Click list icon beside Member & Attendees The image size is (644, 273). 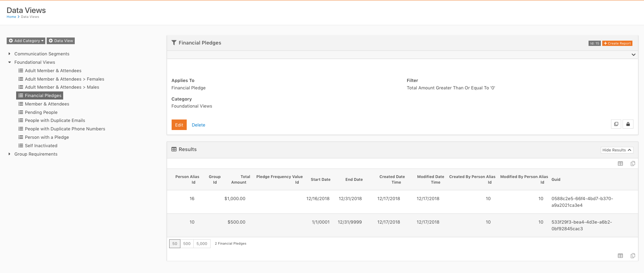(x=21, y=104)
